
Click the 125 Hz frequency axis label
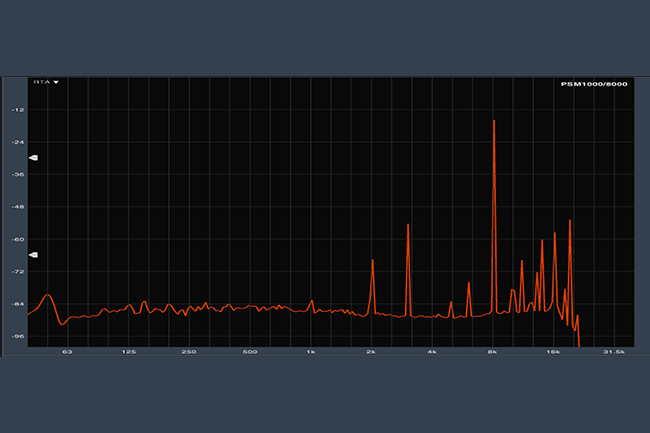point(128,352)
